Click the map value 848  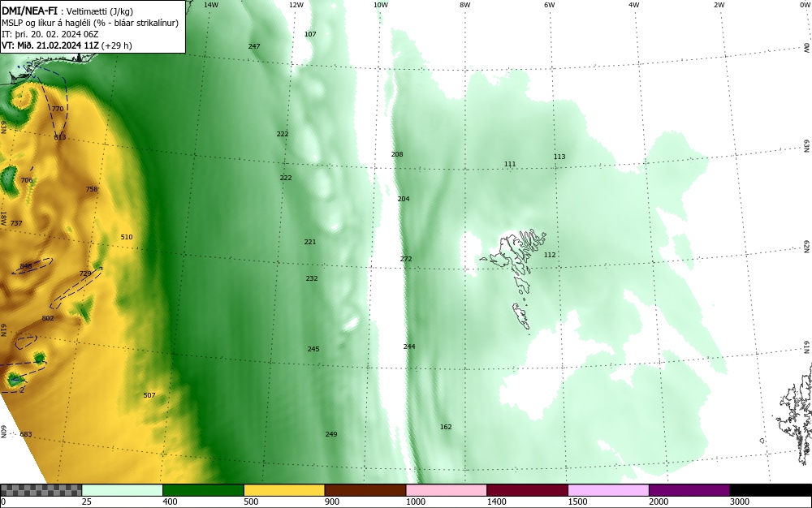(26, 266)
